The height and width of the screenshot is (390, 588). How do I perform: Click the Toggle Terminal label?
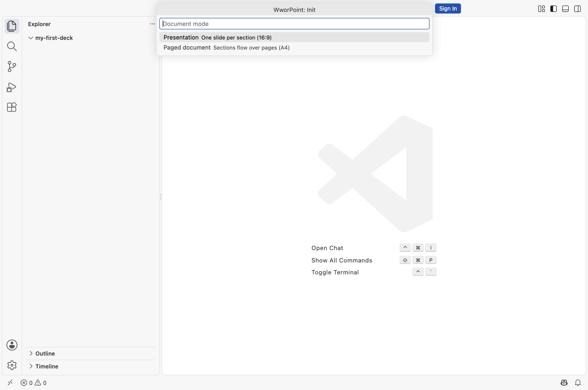coord(335,273)
